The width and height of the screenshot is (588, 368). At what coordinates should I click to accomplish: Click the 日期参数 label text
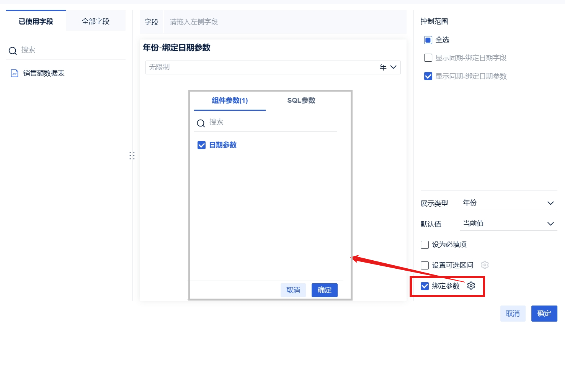(223, 145)
